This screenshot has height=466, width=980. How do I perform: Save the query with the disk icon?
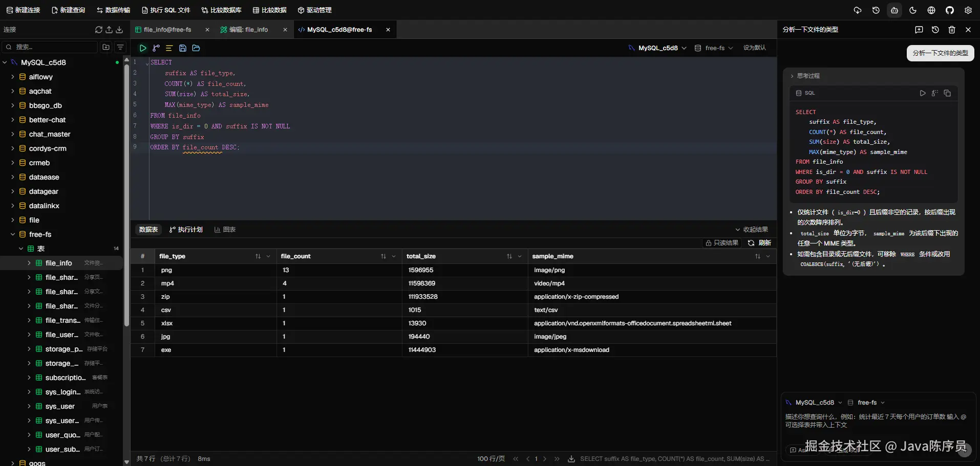coord(182,48)
